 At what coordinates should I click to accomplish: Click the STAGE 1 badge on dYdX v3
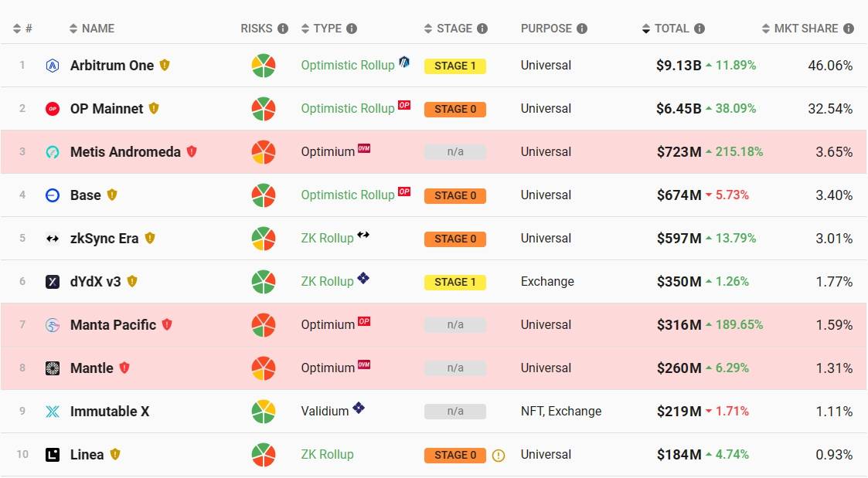click(x=455, y=282)
